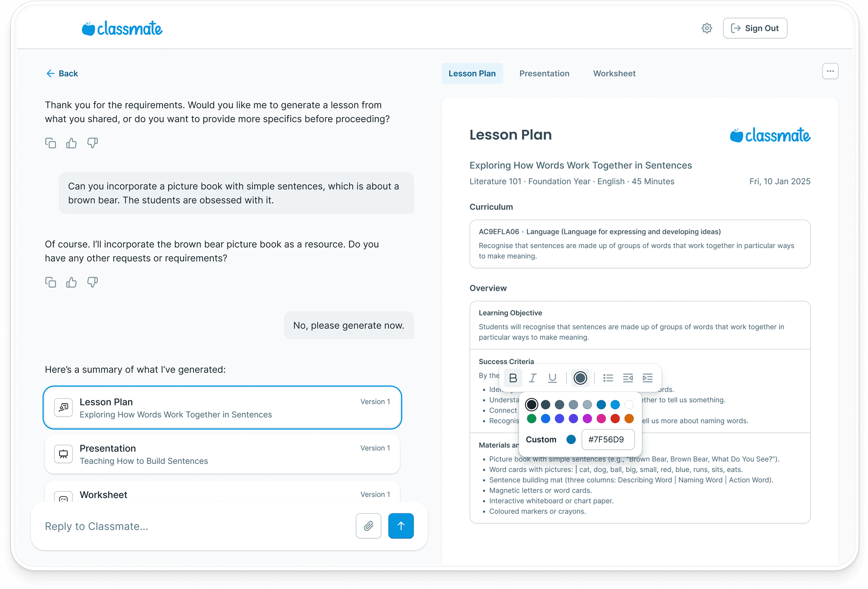The width and height of the screenshot is (868, 589).
Task: Give a thumbs up to the first response
Action: [71, 143]
